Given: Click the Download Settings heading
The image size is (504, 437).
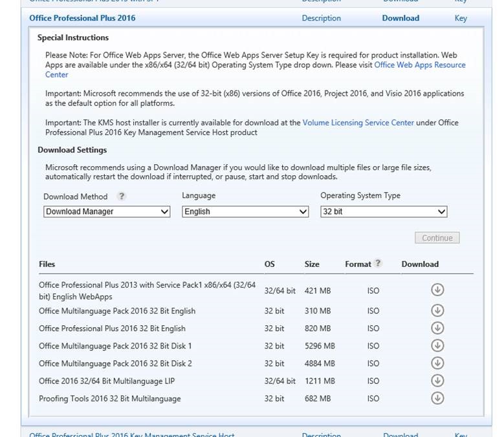Looking at the screenshot, I should point(72,150).
